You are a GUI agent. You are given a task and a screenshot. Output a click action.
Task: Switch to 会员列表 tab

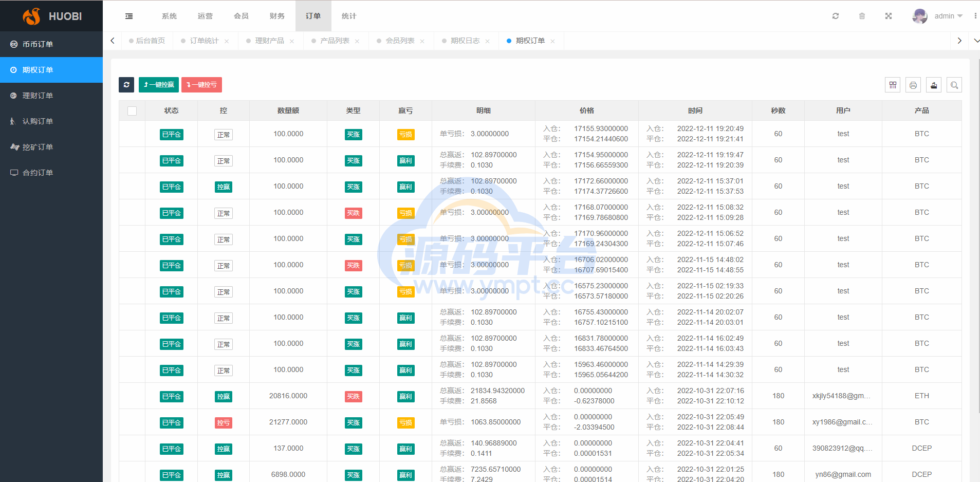400,41
